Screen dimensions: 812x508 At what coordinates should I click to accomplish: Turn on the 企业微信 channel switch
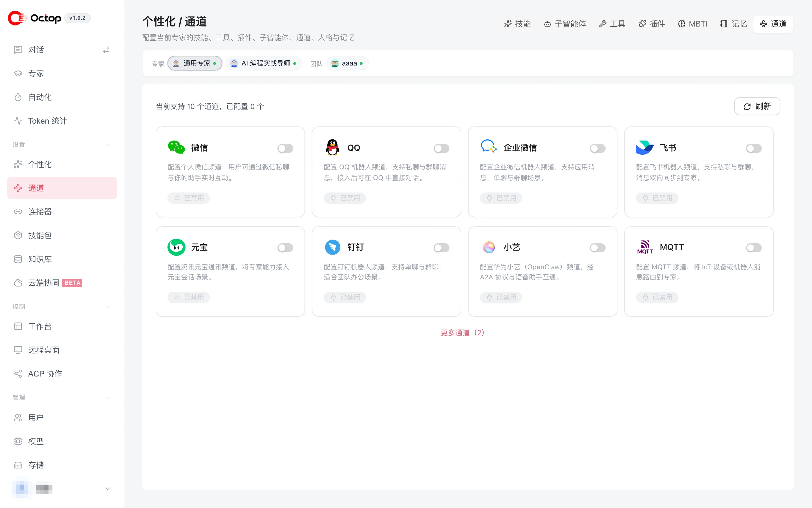[598, 148]
